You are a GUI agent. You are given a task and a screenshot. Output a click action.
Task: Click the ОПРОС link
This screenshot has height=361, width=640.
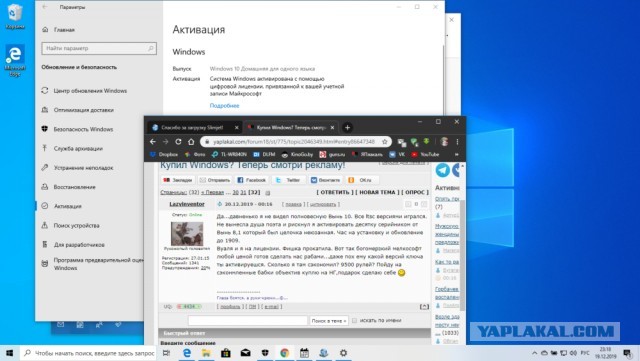coord(415,192)
